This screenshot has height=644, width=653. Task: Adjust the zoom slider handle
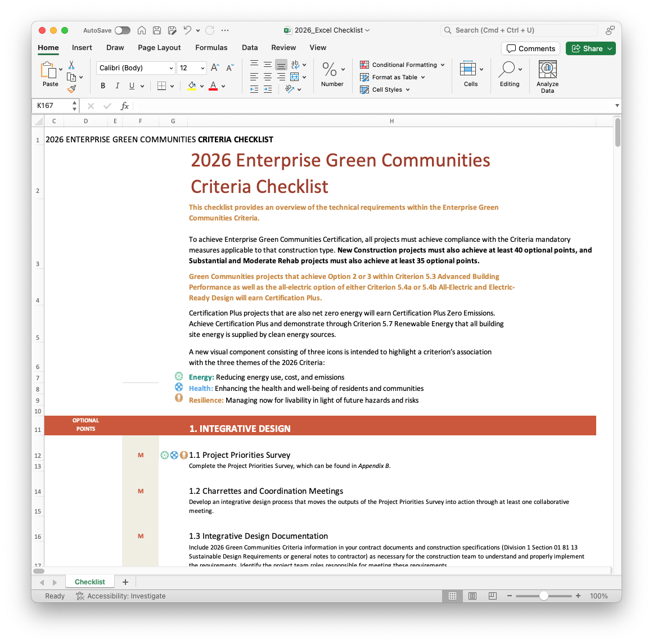click(x=544, y=596)
